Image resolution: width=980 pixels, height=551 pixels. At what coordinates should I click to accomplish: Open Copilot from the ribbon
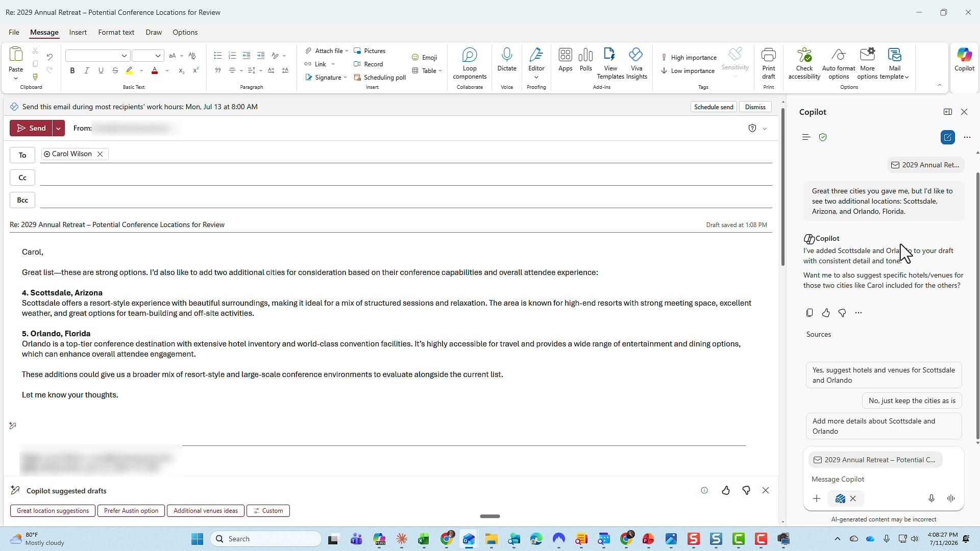964,59
